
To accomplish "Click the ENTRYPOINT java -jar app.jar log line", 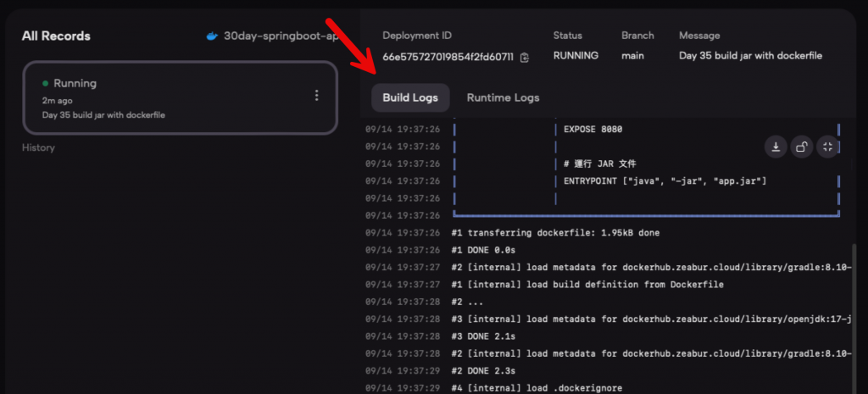I will [665, 181].
